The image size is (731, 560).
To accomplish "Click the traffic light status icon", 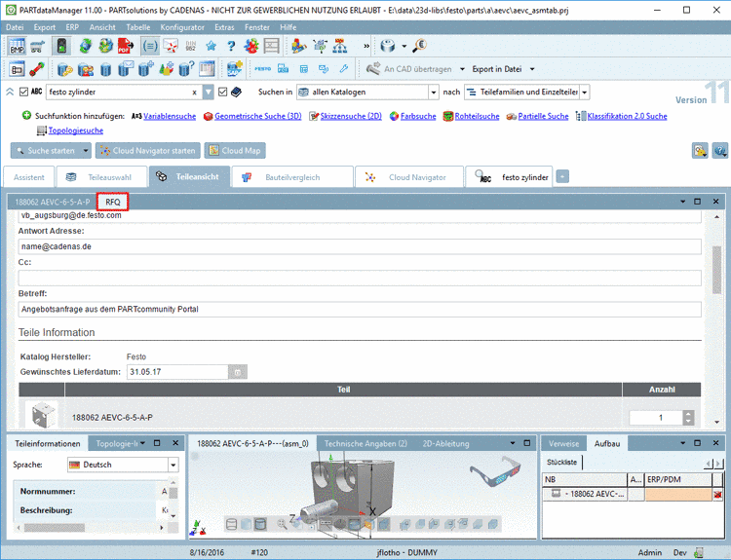I will [61, 46].
